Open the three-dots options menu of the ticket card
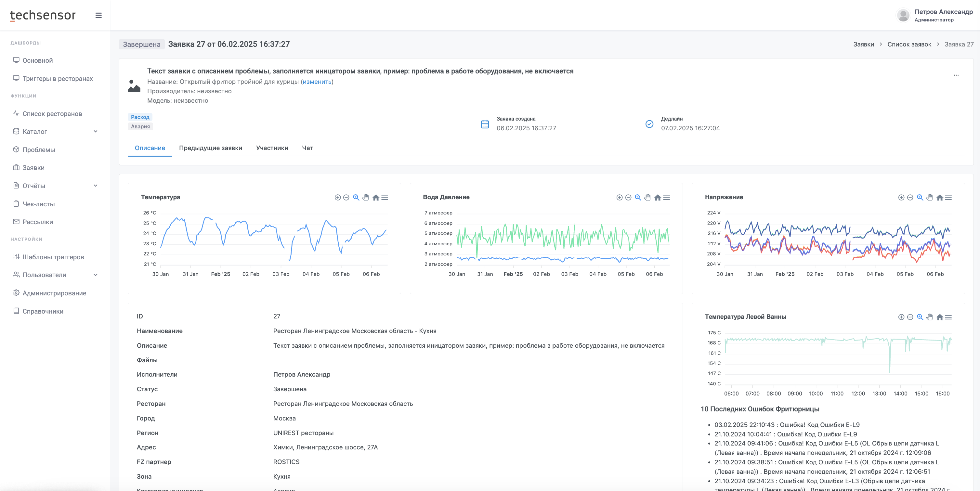This screenshot has height=491, width=980. tap(956, 75)
